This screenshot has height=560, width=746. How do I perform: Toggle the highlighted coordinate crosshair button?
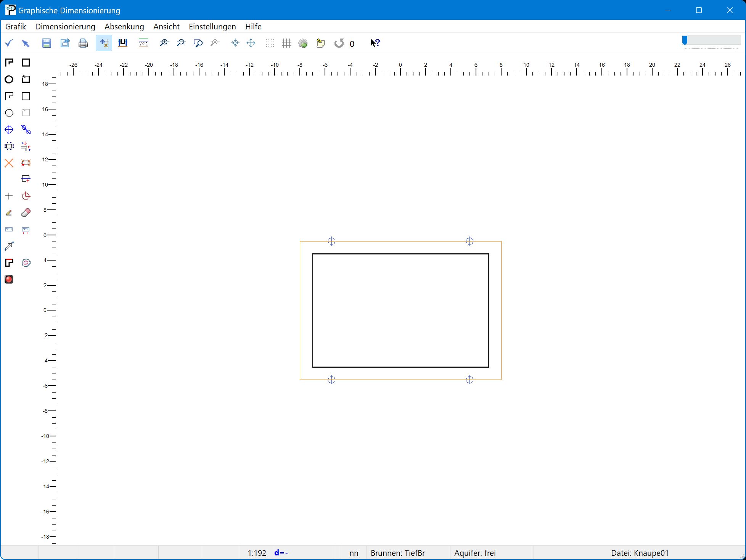point(104,43)
